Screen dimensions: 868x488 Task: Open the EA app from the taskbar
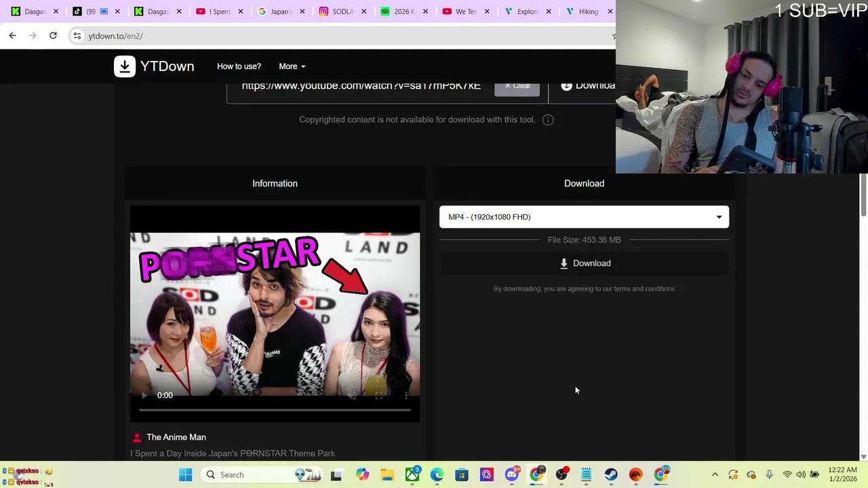(x=636, y=475)
